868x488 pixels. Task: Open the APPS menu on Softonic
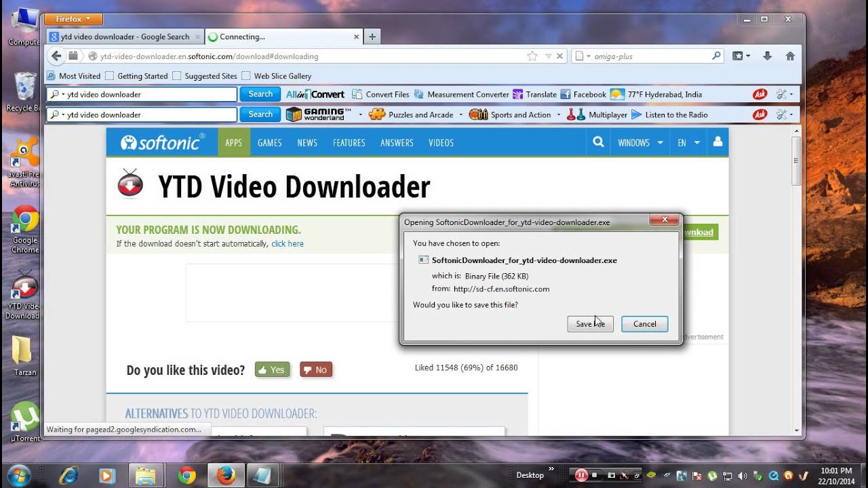(234, 142)
